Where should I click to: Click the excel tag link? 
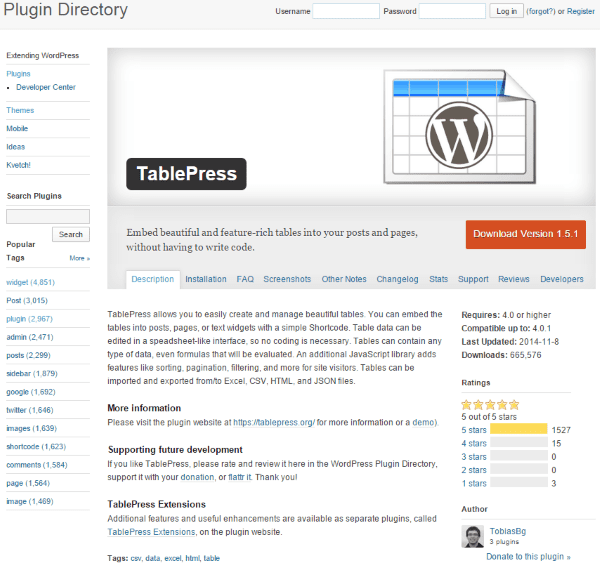173,558
